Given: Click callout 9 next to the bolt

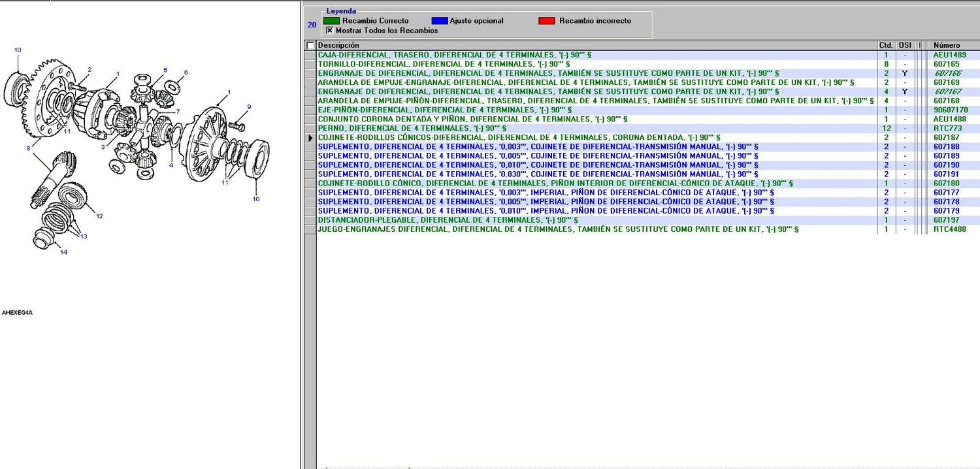Looking at the screenshot, I should tap(248, 107).
